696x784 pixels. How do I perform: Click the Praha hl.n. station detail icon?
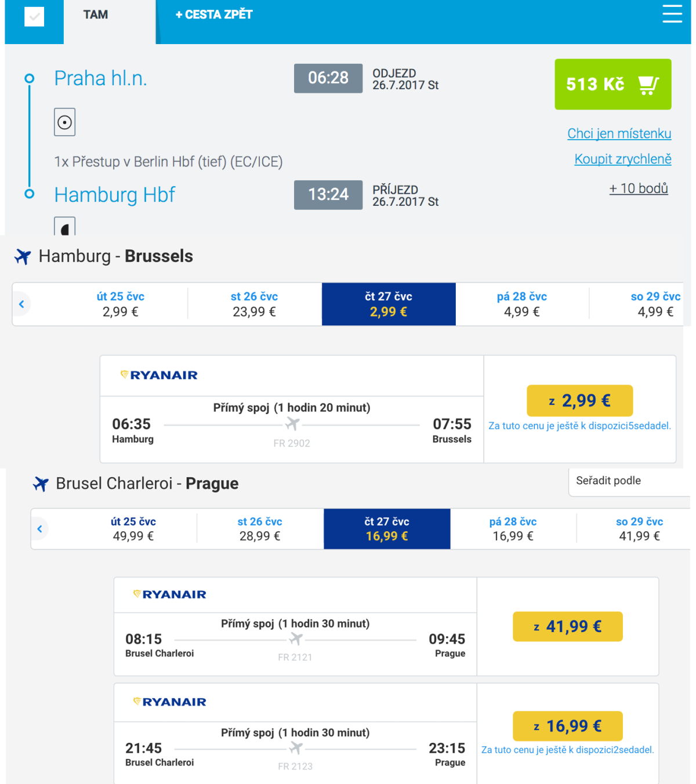pos(65,122)
